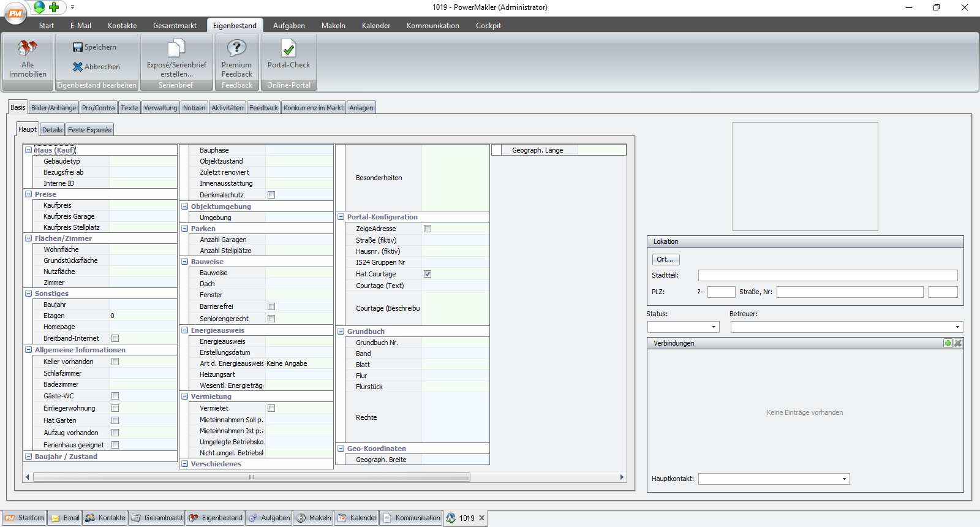980x527 pixels.
Task: Check the Hat Garten checkbox
Action: (x=115, y=420)
